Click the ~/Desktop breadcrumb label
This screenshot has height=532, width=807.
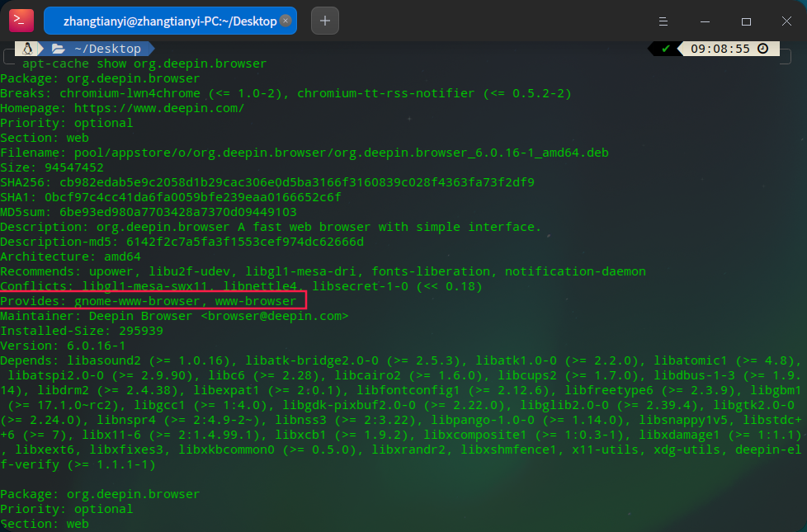[x=106, y=48]
